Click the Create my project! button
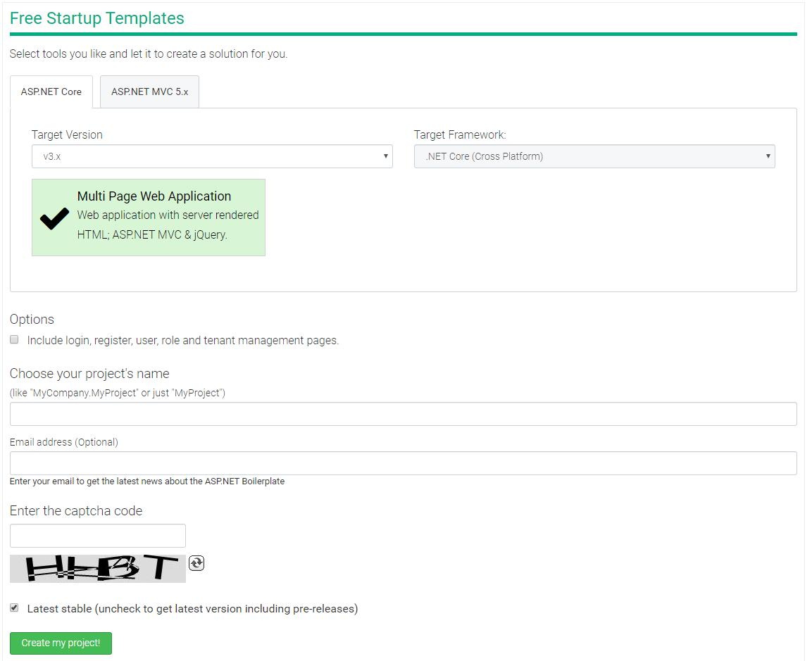This screenshot has height=661, width=812. pos(61,643)
